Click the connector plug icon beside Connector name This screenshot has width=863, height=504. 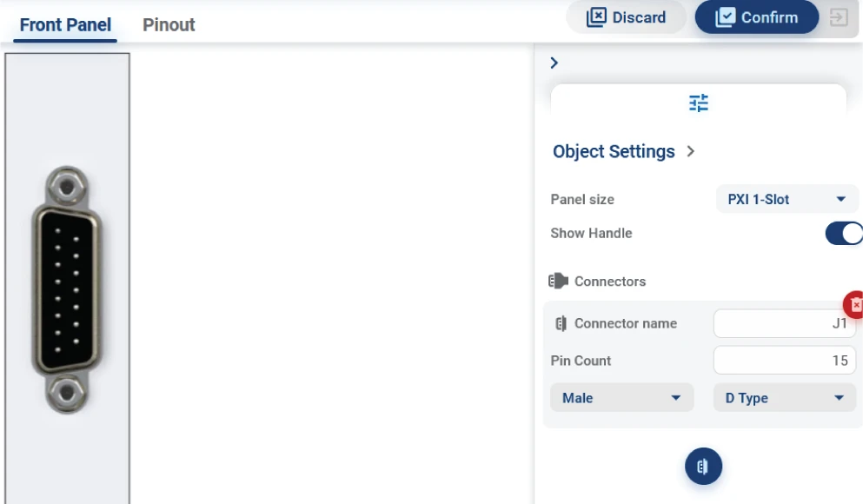561,322
